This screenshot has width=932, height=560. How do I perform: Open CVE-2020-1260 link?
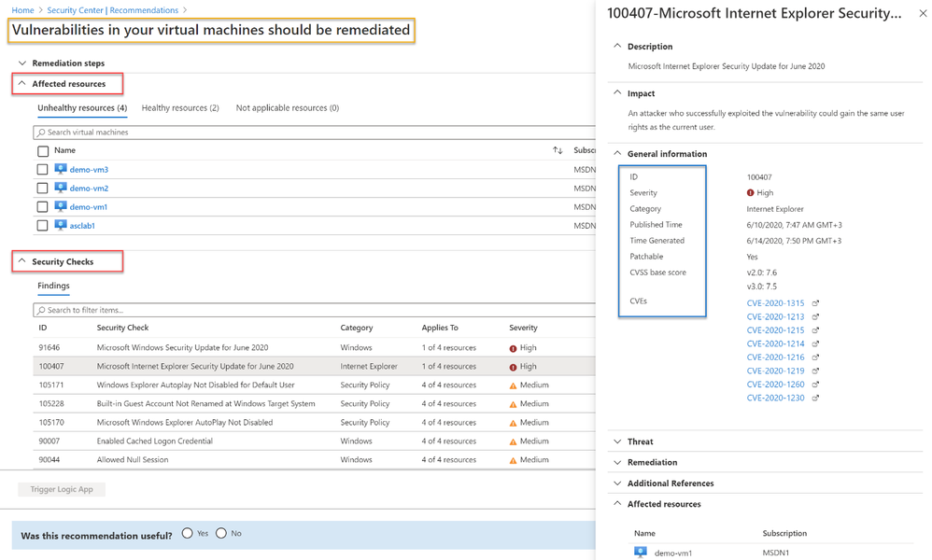[x=775, y=385]
